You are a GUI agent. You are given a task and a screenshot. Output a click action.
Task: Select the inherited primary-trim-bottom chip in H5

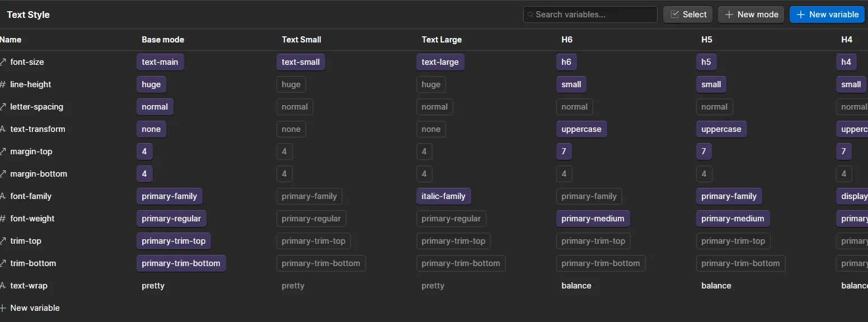tap(741, 263)
